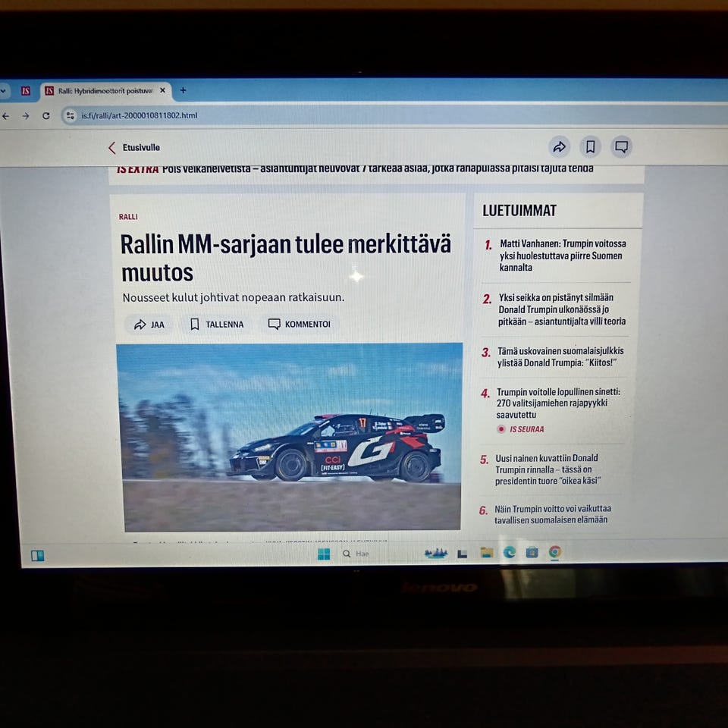
Task: Open the rally car article photo
Action: [290, 437]
